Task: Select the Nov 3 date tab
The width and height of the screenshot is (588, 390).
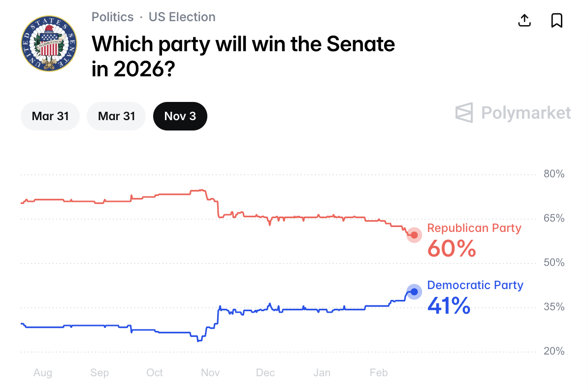Action: (x=180, y=116)
